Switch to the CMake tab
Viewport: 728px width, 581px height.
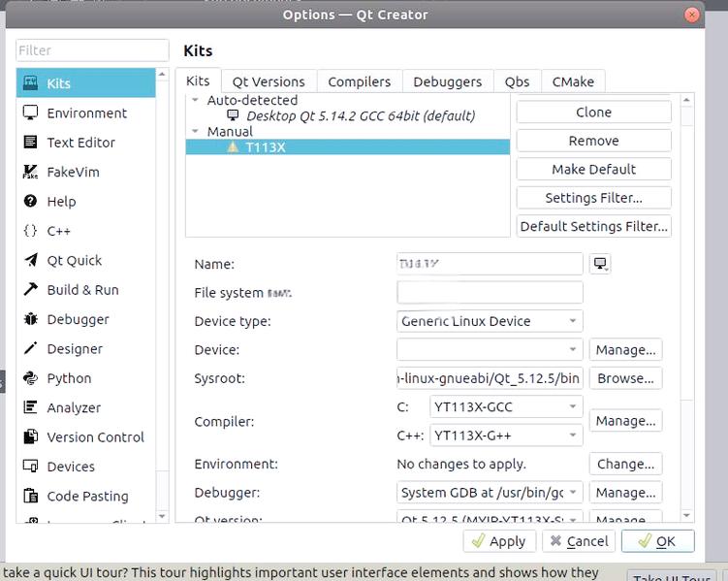[x=574, y=81]
